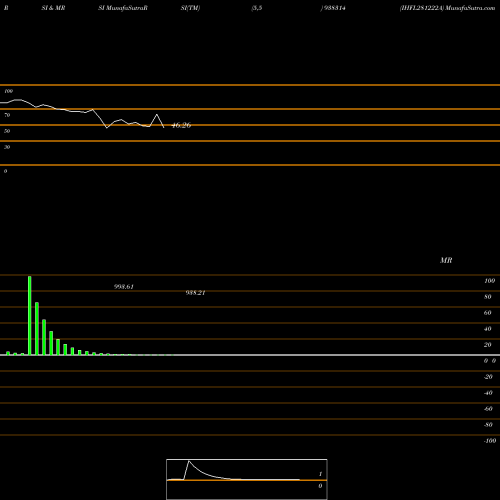This screenshot has height=500, width=500.
Task: Click the RSI value label 46.26
Action: pyautogui.click(x=181, y=125)
